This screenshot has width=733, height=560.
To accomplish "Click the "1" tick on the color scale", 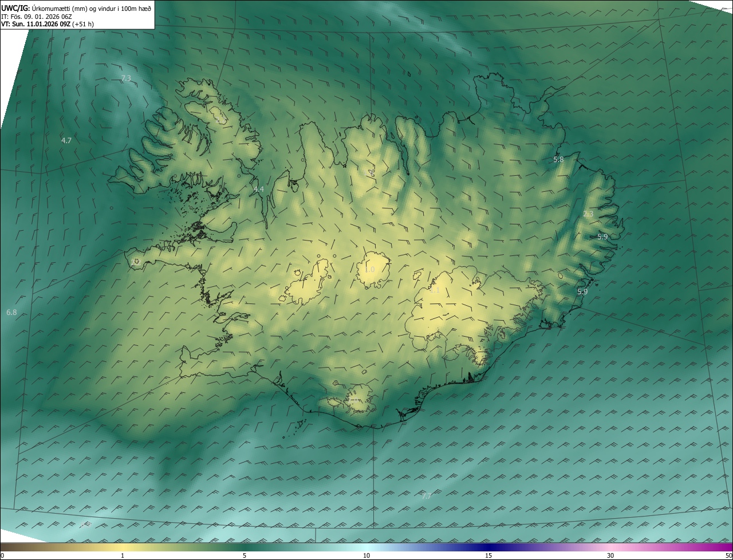I will click(123, 555).
